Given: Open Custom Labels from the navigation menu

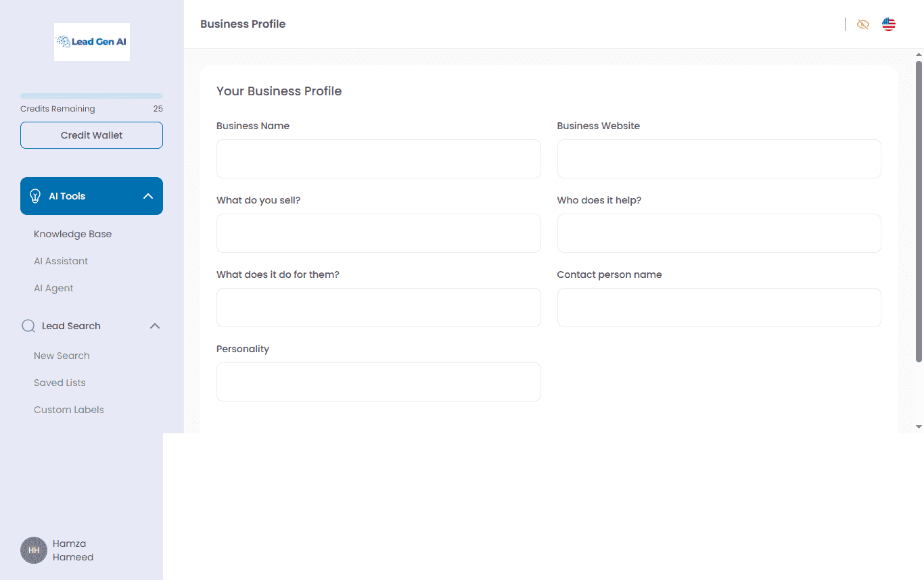Looking at the screenshot, I should pos(69,409).
